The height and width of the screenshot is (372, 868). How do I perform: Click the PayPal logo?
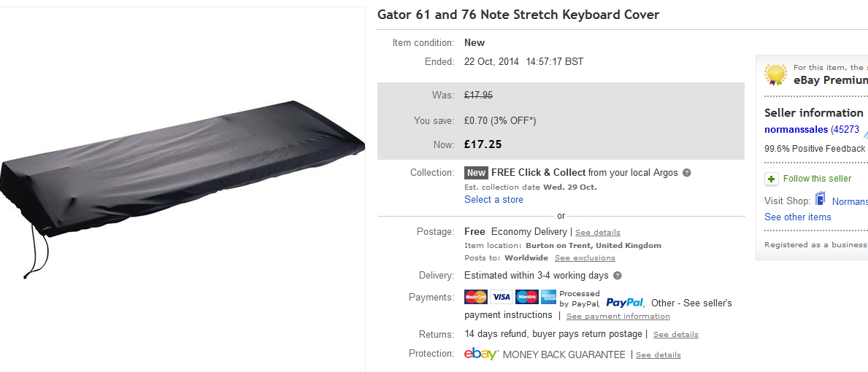tap(625, 302)
